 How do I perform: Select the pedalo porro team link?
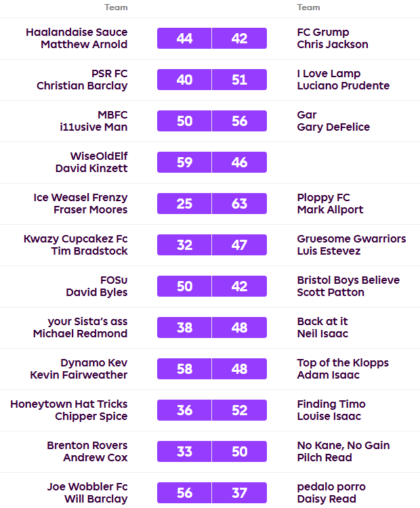(331, 486)
